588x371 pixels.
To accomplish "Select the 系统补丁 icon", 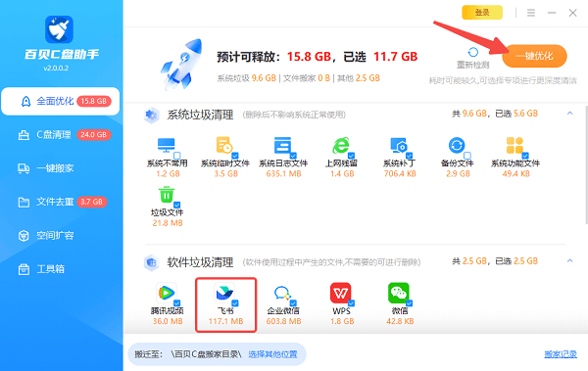I will (x=399, y=146).
